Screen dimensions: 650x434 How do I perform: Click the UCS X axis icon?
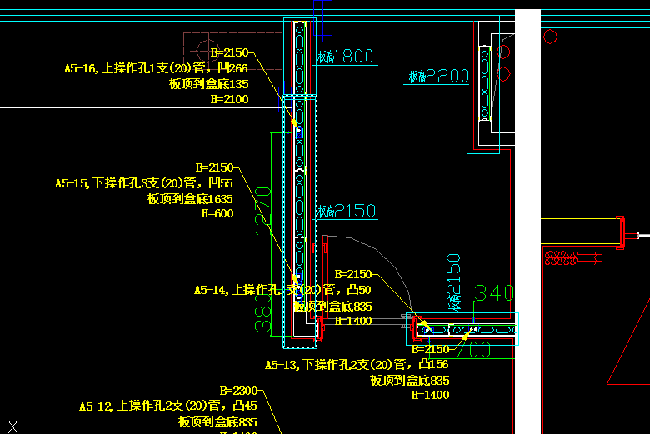click(13, 426)
